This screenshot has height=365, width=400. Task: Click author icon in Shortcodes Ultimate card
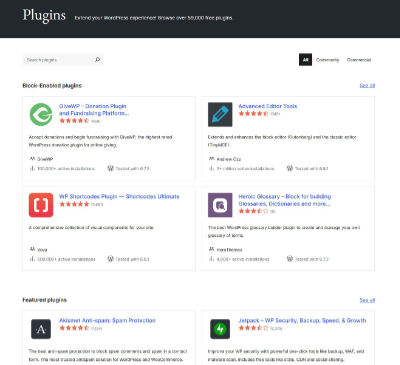tap(32, 249)
